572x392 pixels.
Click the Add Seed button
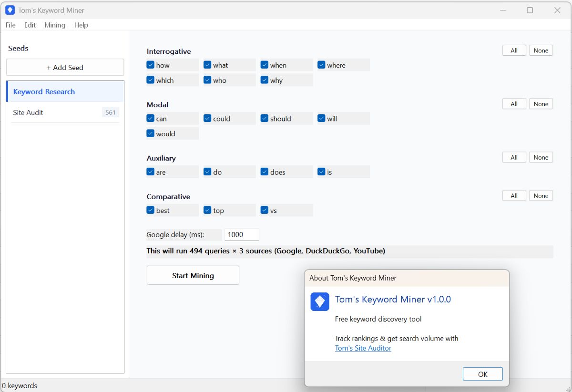pyautogui.click(x=65, y=67)
